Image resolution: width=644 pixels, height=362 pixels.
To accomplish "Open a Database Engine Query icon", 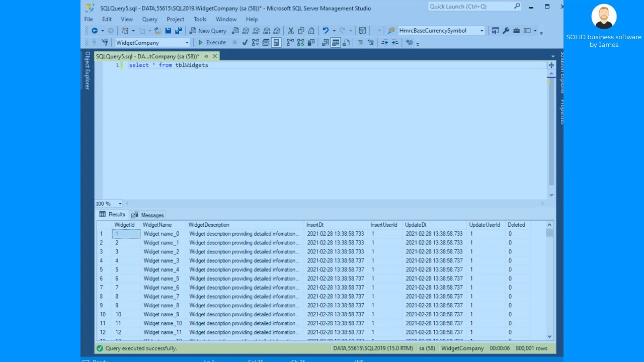I will pos(235,31).
